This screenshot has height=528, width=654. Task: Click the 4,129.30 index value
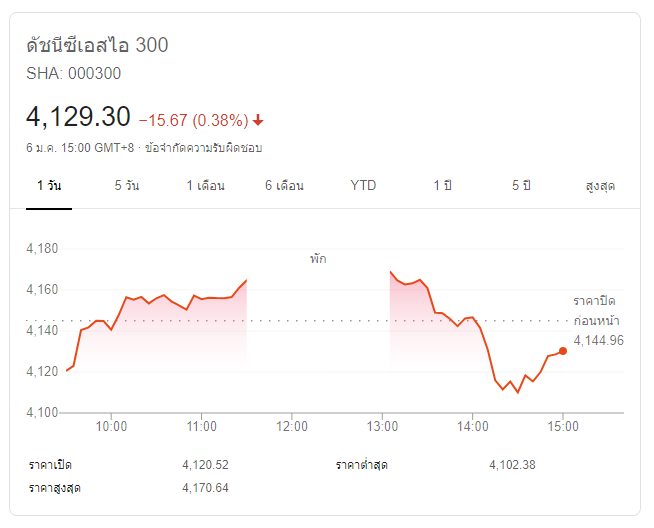78,116
